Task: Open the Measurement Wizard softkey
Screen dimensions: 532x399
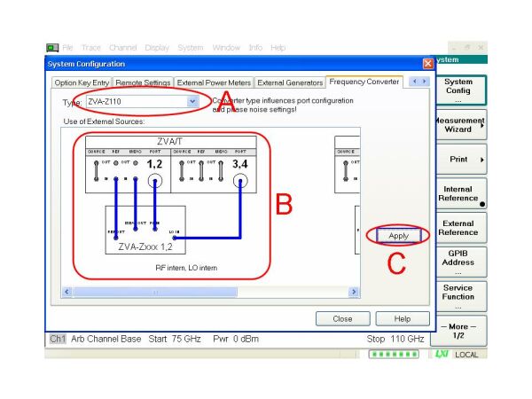Action: (x=460, y=125)
